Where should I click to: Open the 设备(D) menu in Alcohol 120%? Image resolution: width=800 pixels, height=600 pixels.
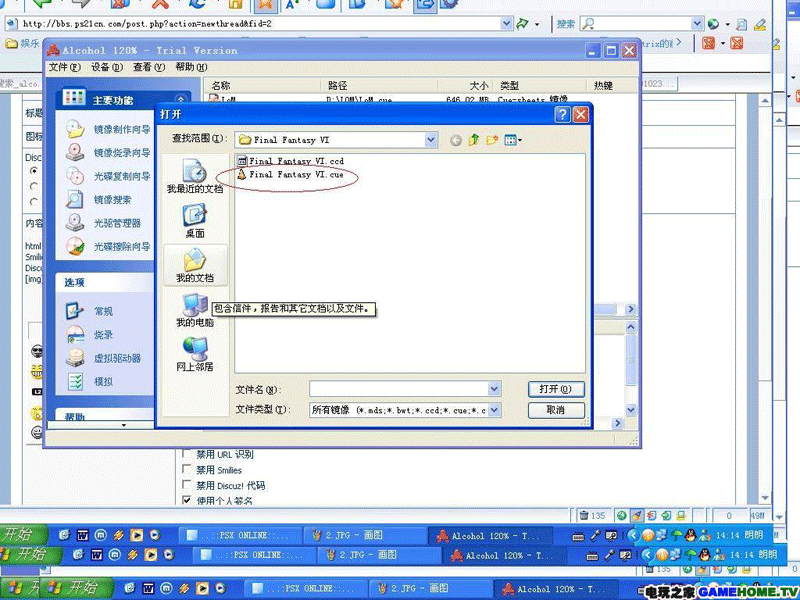pyautogui.click(x=107, y=67)
